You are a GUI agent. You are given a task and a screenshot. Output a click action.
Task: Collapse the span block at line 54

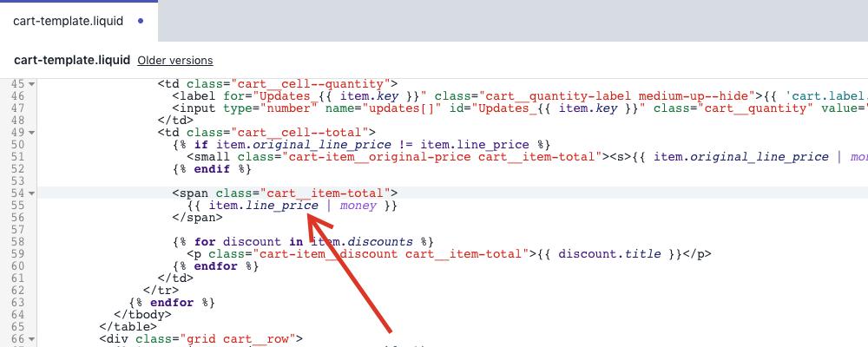pyautogui.click(x=31, y=193)
